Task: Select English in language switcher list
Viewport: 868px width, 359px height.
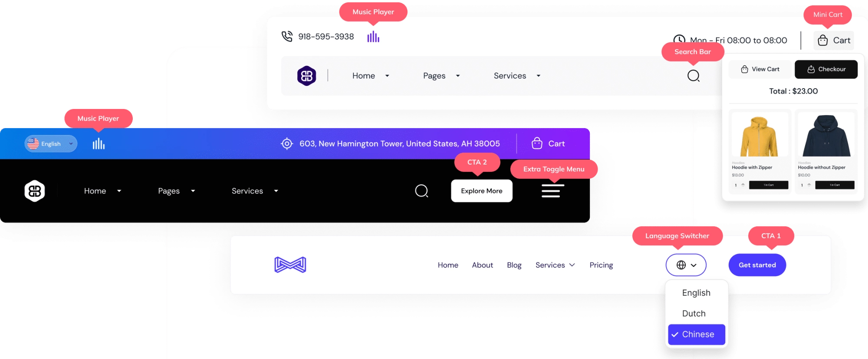Action: [x=696, y=293]
